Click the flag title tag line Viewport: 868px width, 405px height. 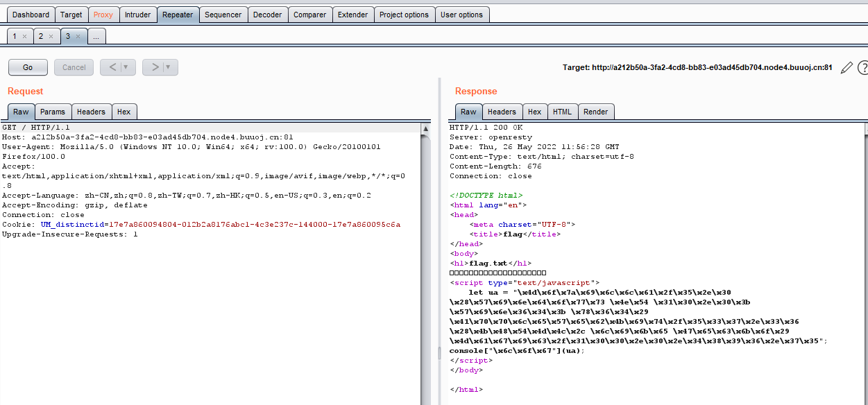coord(515,234)
